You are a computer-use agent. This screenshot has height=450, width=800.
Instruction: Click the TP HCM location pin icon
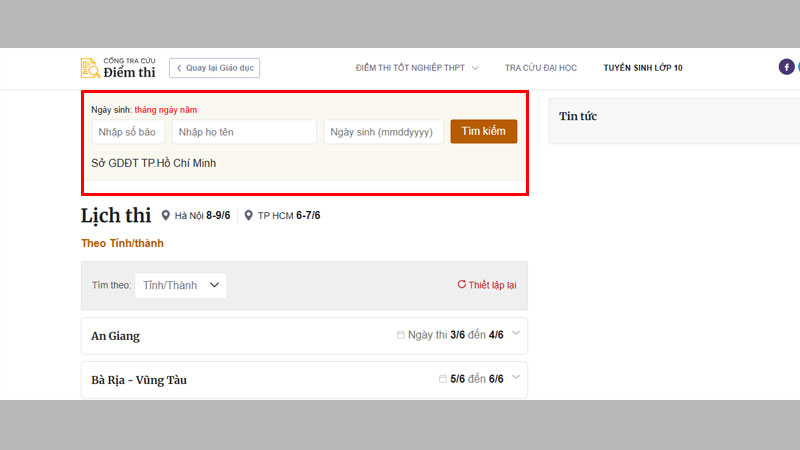pyautogui.click(x=248, y=215)
